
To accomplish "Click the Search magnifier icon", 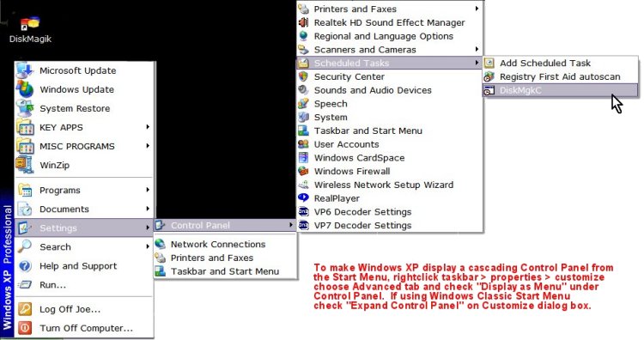I will tap(25, 246).
